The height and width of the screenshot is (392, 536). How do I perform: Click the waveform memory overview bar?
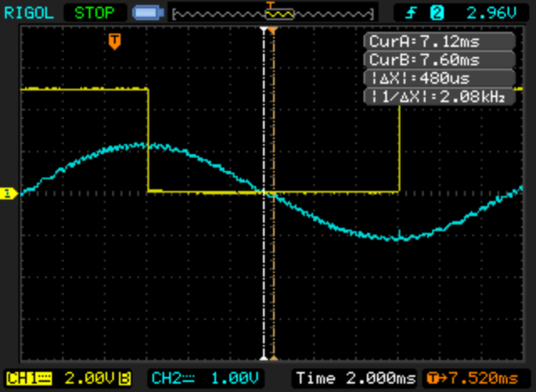point(273,14)
